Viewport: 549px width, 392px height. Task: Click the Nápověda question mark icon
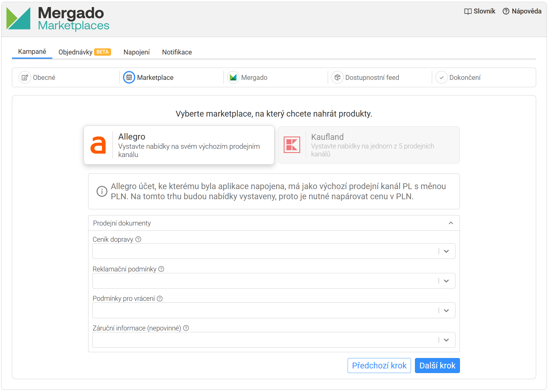point(506,11)
